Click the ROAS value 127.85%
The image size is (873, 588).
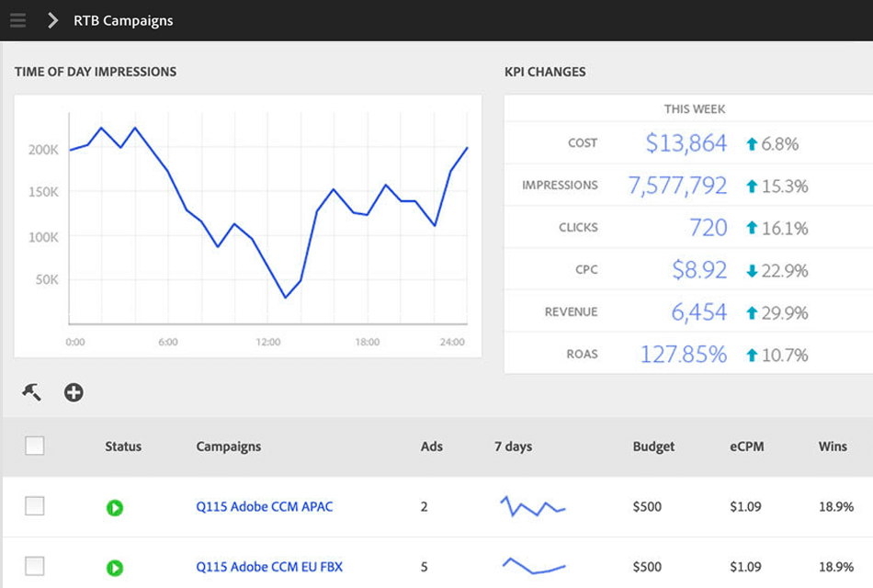point(683,355)
